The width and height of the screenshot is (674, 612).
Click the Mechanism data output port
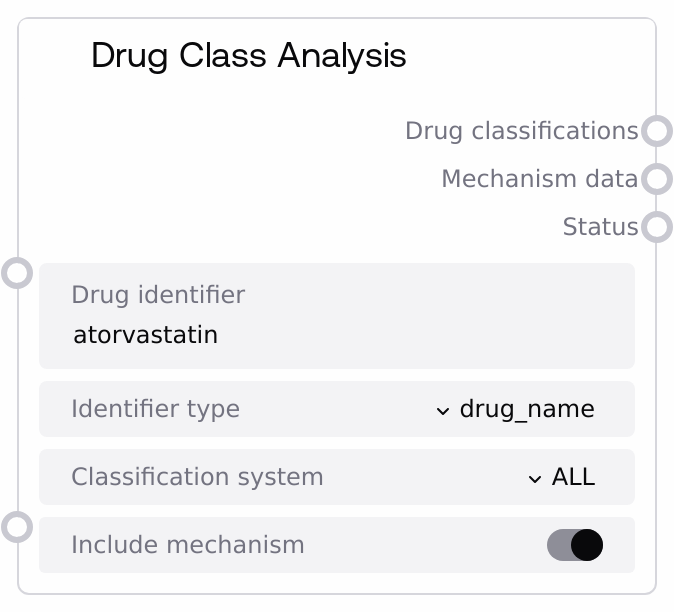(656, 179)
